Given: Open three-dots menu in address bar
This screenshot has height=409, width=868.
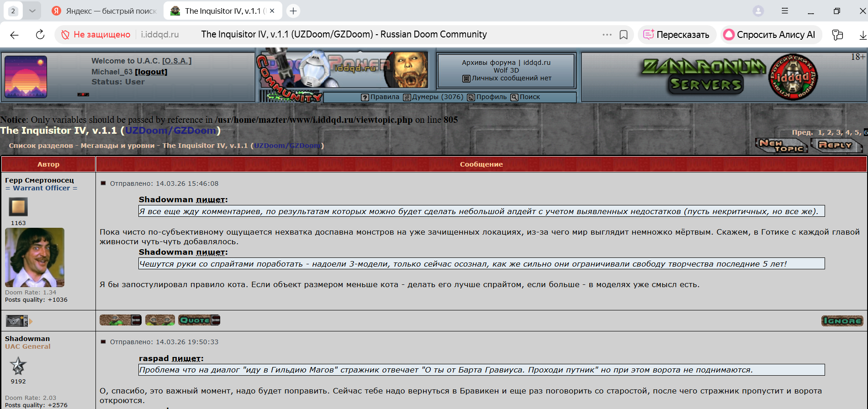Looking at the screenshot, I should [x=607, y=35].
